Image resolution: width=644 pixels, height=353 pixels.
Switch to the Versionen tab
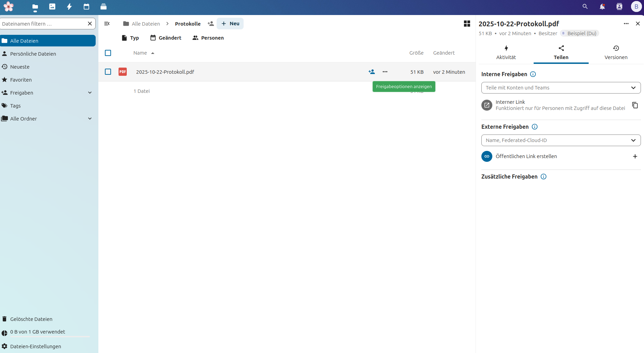616,53
